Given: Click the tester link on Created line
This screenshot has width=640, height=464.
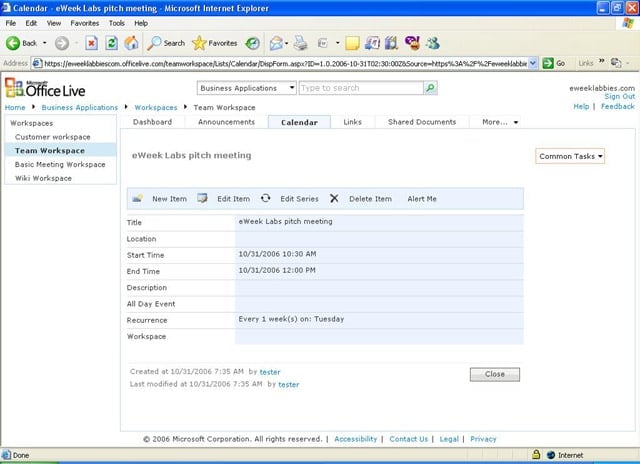Looking at the screenshot, I should (270, 372).
